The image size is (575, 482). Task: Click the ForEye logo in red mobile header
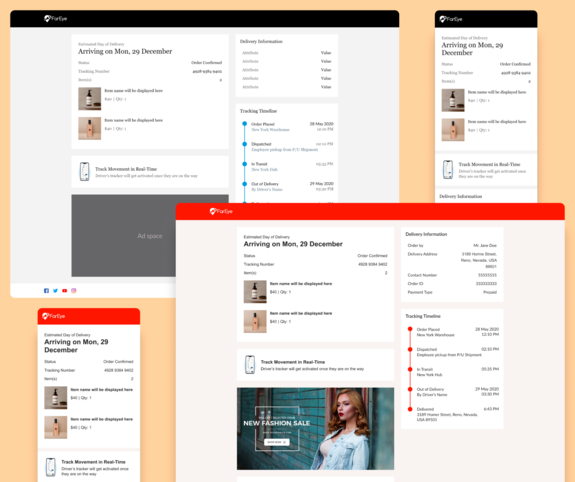pyautogui.click(x=54, y=316)
